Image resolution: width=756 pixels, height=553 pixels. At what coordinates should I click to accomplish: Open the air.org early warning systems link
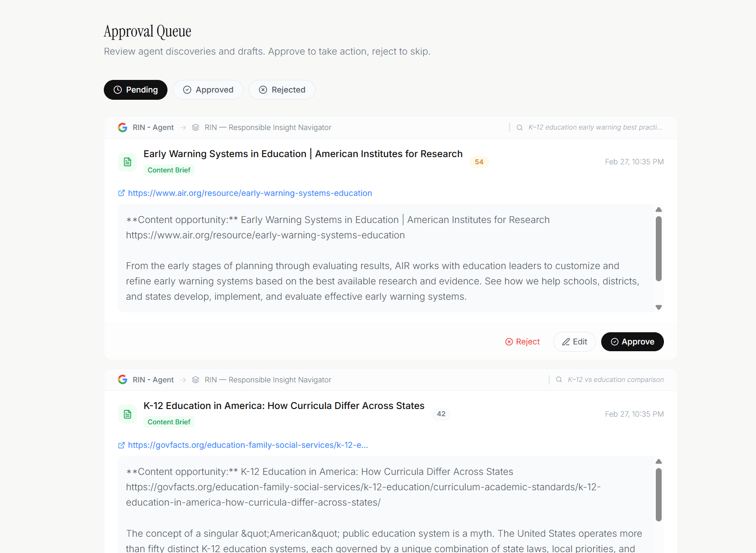tap(250, 193)
